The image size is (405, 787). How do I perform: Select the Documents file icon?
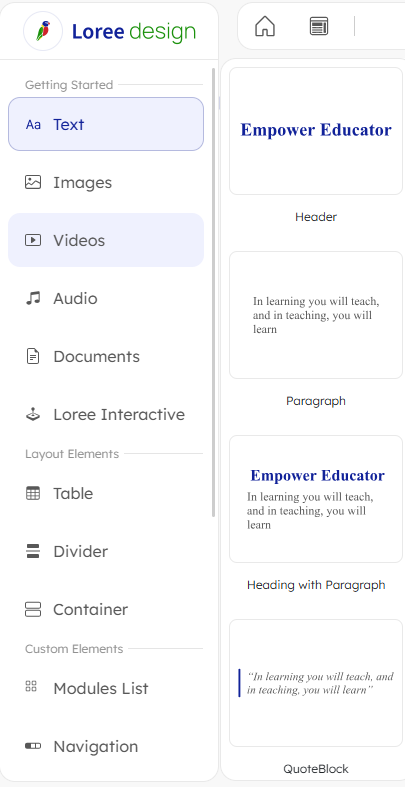[x=33, y=356]
